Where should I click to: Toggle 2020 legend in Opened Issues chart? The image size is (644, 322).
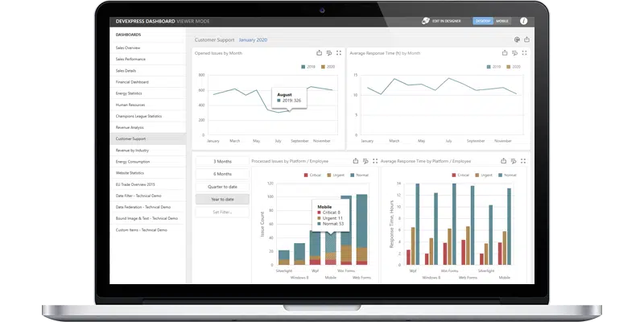pyautogui.click(x=328, y=67)
